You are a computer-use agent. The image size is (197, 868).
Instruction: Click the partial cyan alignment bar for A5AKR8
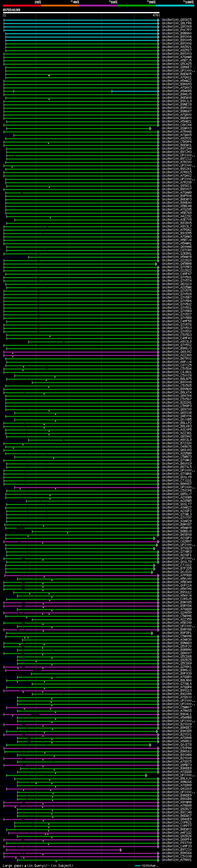pos(135,91)
